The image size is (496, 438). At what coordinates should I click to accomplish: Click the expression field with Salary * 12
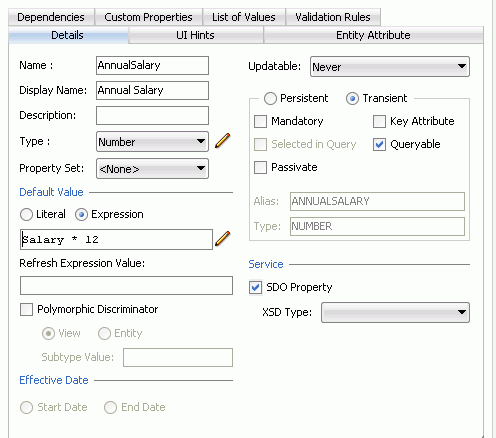(116, 239)
